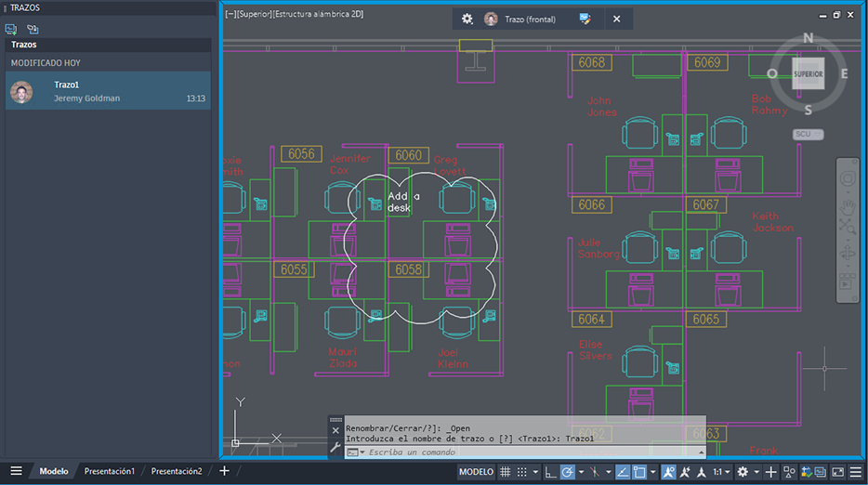Click the MODELO button in status bar
Viewport: 868px width, 485px height.
[x=477, y=472]
